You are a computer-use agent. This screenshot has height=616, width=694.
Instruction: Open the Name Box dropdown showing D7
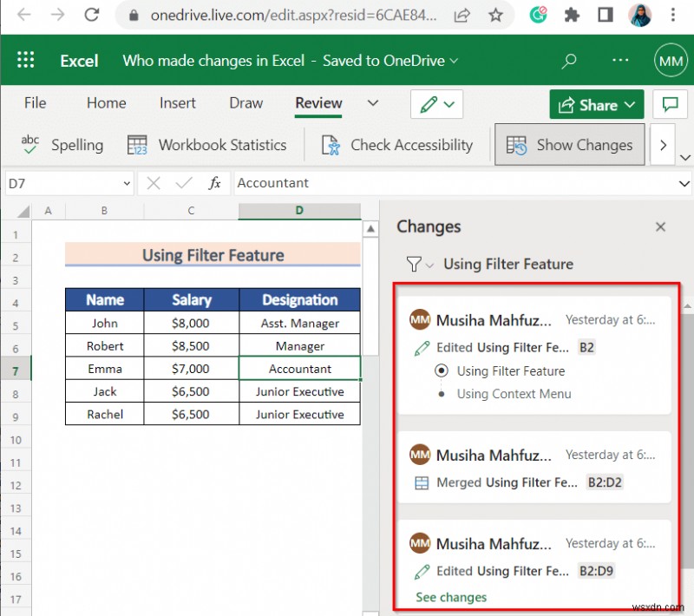pyautogui.click(x=128, y=183)
